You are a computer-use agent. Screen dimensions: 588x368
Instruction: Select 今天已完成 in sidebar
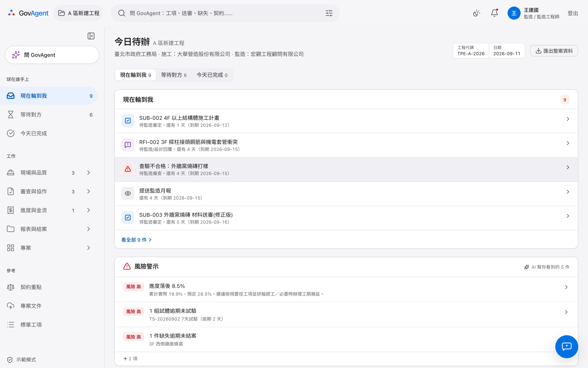[49, 133]
